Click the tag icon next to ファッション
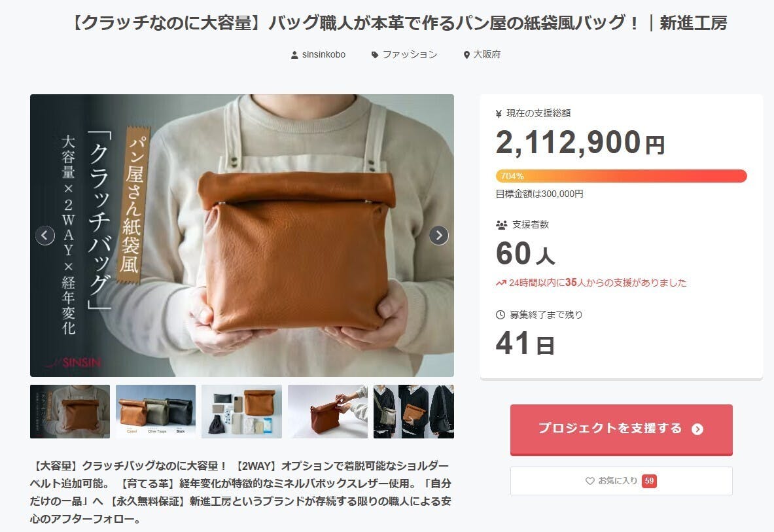774x532 pixels. pyautogui.click(x=375, y=55)
